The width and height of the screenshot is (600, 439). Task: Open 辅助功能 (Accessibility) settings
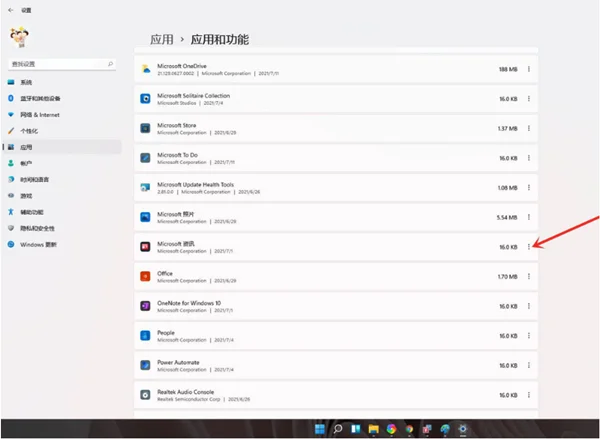pos(32,212)
